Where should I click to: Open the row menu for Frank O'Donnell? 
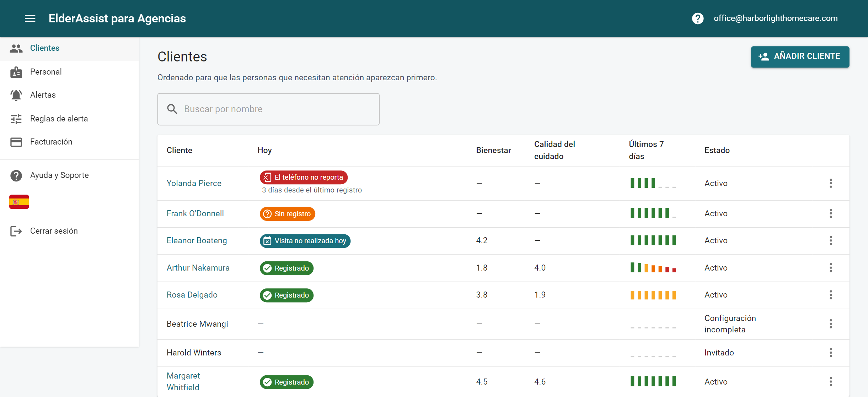[x=831, y=213]
